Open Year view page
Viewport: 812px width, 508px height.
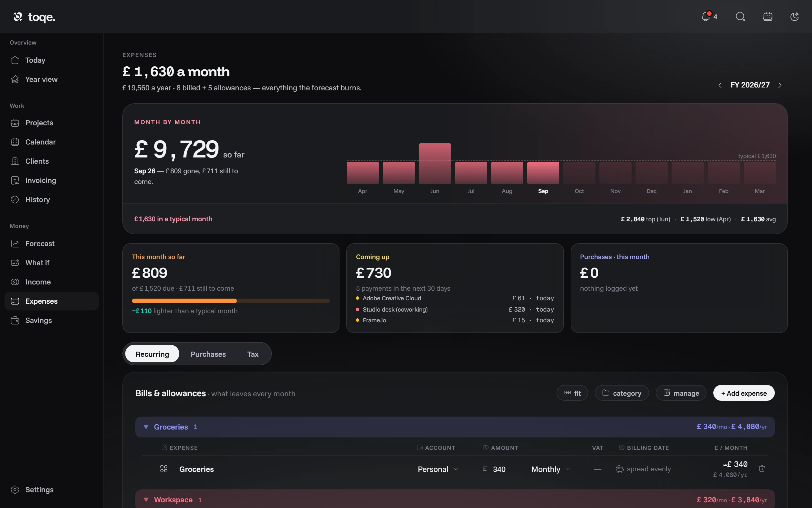click(x=51, y=79)
